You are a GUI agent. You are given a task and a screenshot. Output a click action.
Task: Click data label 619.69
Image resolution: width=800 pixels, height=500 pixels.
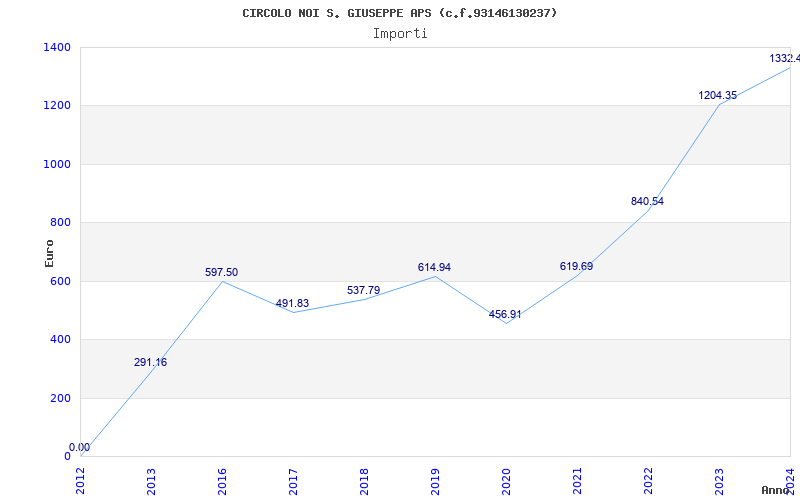(577, 266)
